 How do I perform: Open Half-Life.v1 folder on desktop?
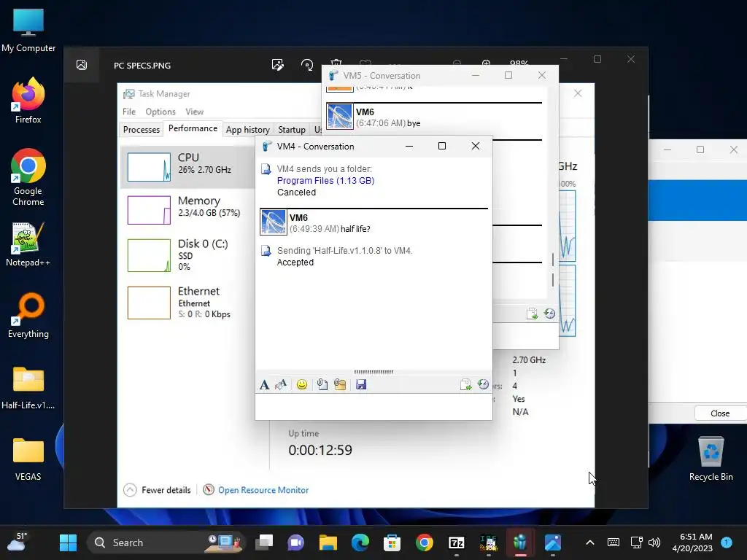tap(28, 388)
